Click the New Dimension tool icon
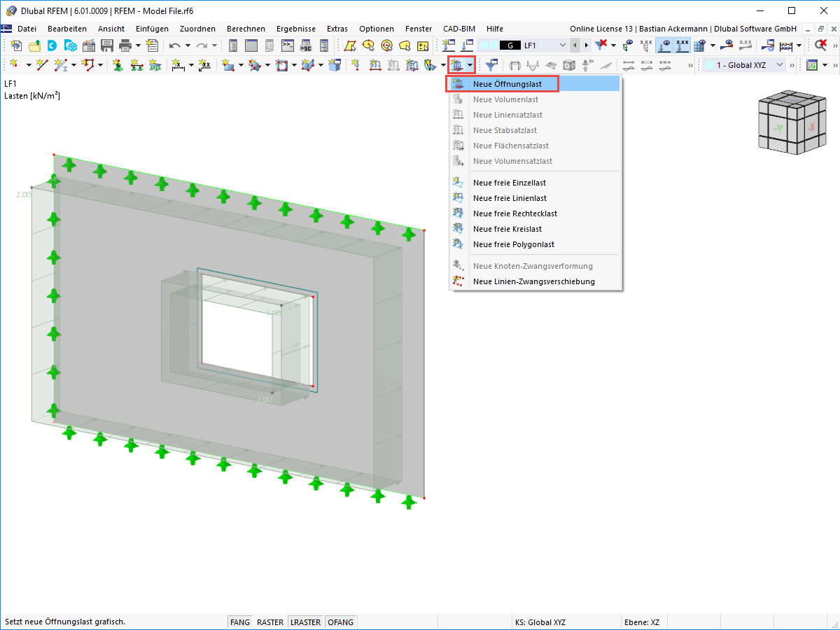The width and height of the screenshot is (840, 630). [x=178, y=65]
